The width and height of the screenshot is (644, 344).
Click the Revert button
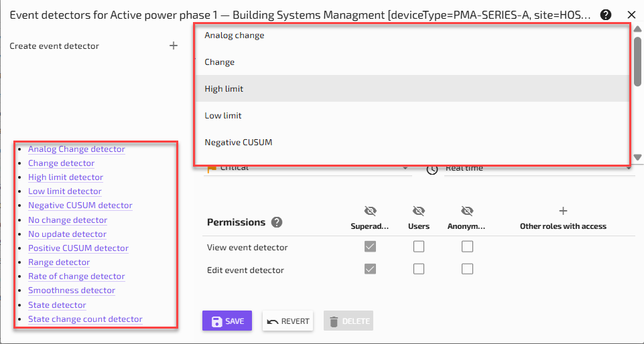pos(288,321)
